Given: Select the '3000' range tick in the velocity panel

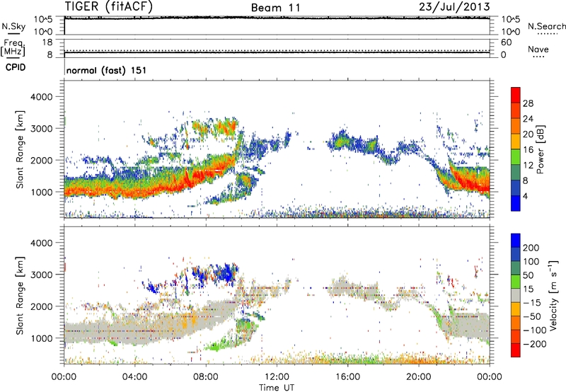Looking at the screenshot, I should click(x=42, y=275).
